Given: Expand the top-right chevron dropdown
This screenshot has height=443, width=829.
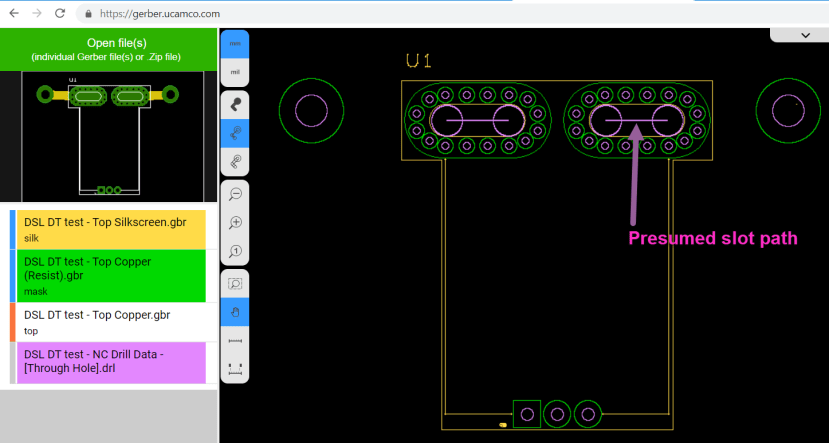Looking at the screenshot, I should [x=805, y=35].
